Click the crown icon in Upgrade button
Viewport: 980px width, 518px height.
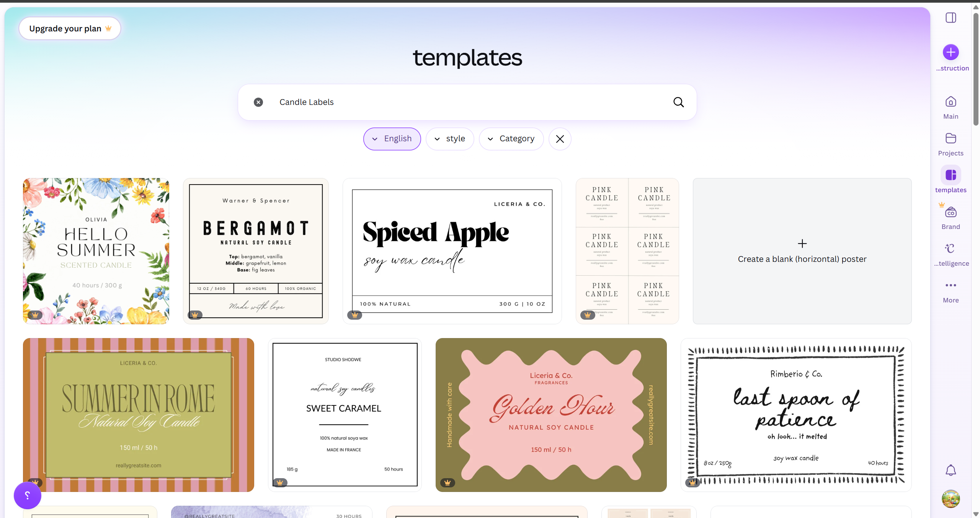coord(108,28)
